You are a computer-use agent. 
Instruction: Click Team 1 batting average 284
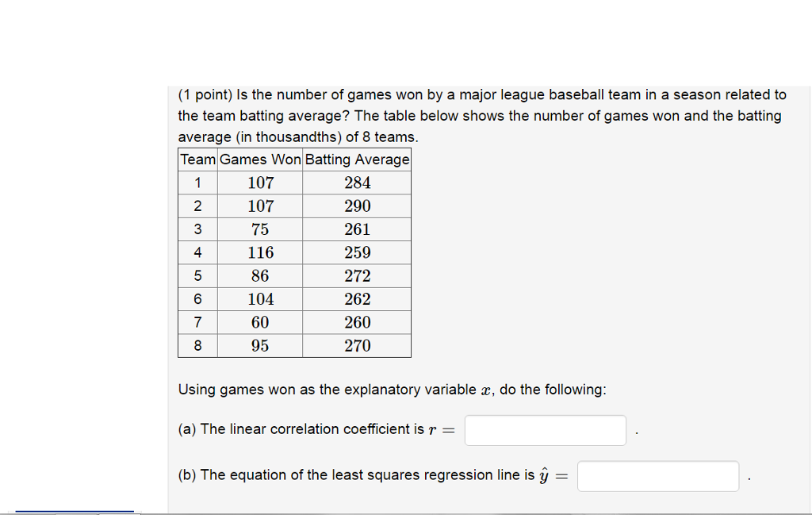[358, 183]
